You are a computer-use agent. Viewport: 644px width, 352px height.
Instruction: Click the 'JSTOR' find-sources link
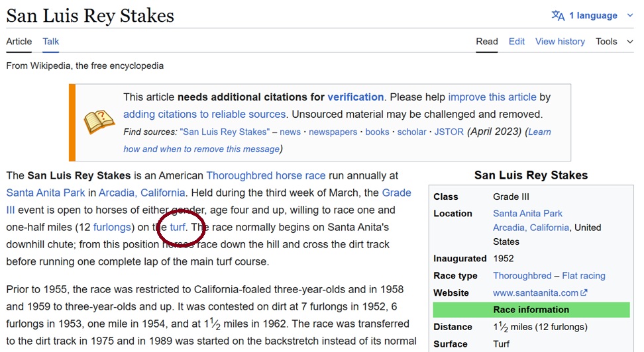coord(449,132)
